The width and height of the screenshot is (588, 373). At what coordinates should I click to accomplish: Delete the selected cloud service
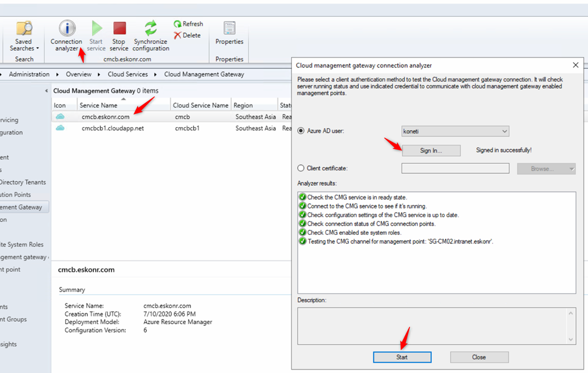pos(187,35)
